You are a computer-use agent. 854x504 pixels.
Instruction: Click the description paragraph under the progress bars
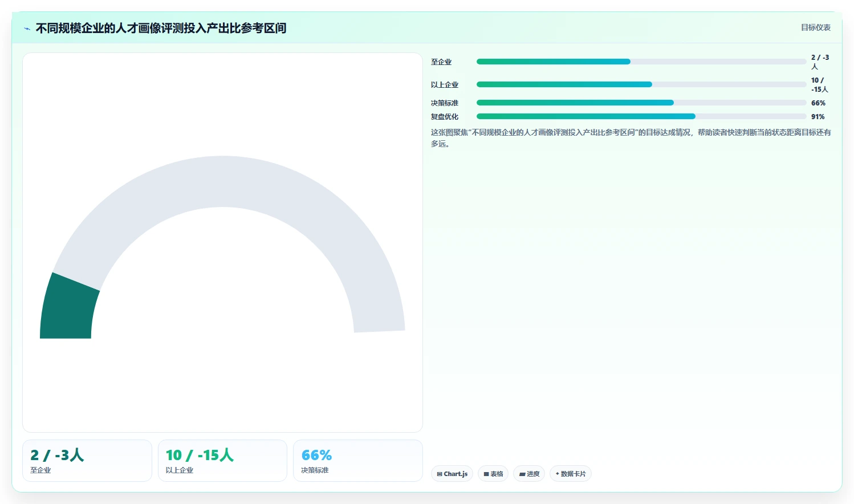(x=631, y=138)
